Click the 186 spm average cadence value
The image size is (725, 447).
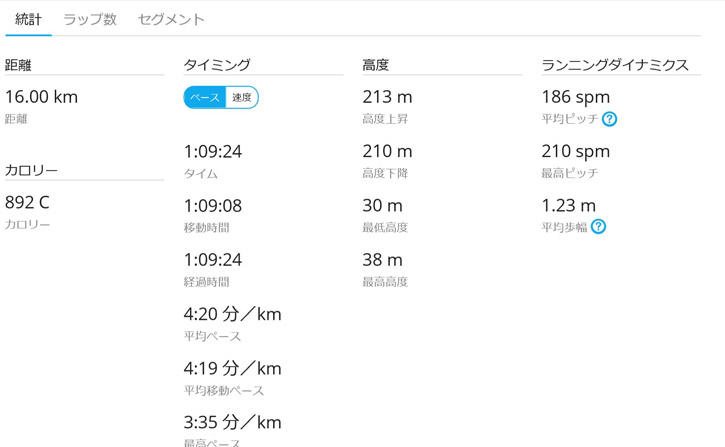tap(575, 97)
